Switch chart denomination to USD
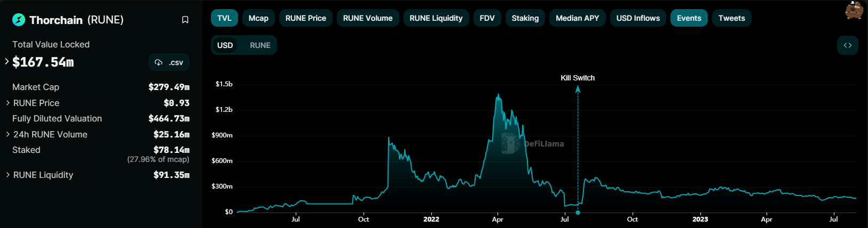The width and height of the screenshot is (868, 228). pyautogui.click(x=225, y=45)
